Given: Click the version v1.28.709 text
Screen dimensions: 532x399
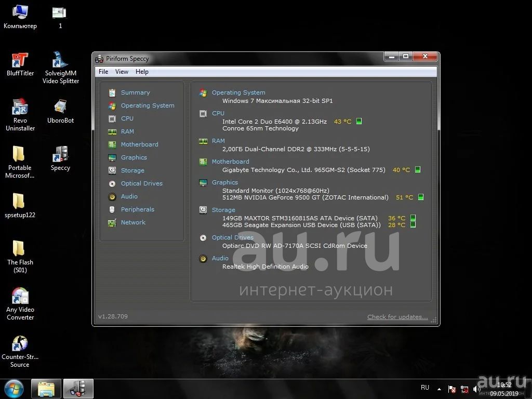Looking at the screenshot, I should click(x=113, y=316).
